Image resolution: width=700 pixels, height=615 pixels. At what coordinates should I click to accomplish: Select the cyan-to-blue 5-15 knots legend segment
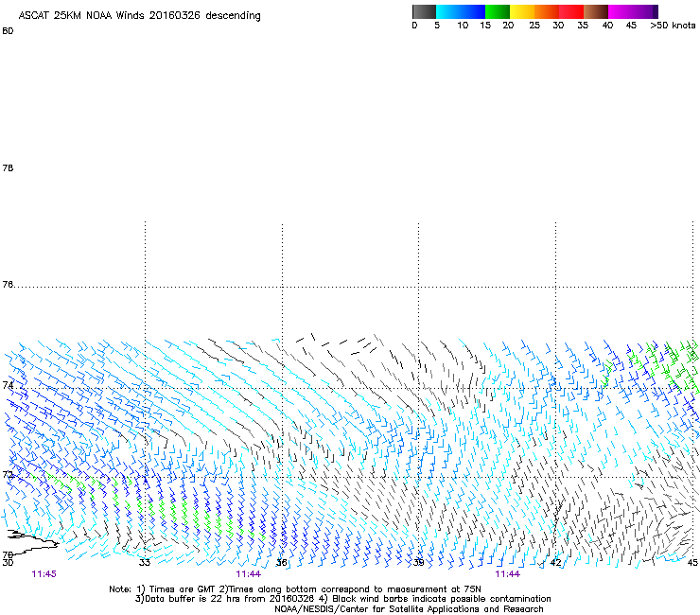pyautogui.click(x=461, y=11)
